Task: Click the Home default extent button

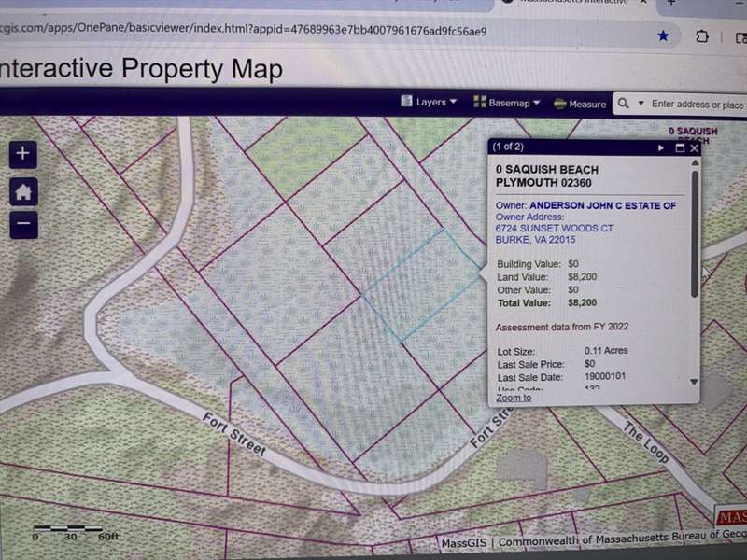Action: (x=23, y=191)
